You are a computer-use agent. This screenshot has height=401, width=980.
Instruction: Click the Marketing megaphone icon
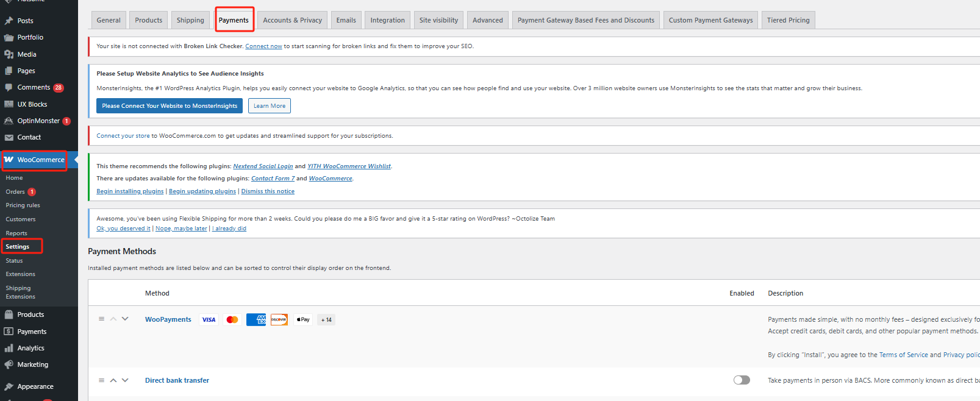click(x=9, y=365)
